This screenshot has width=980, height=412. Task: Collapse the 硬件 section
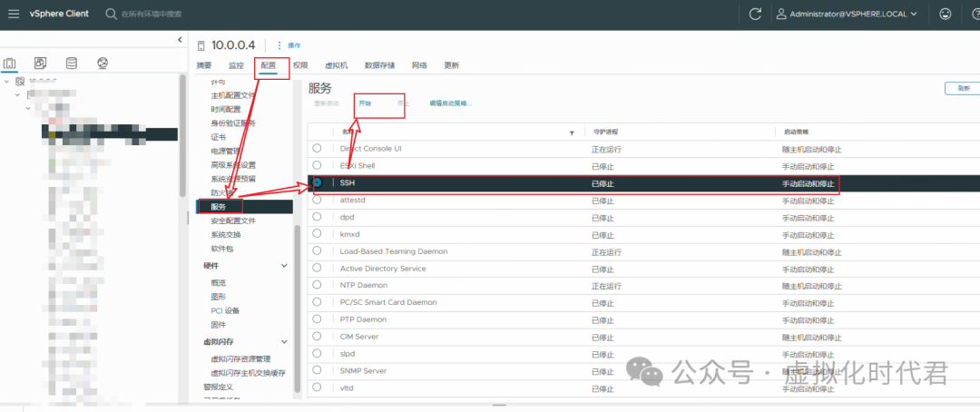click(x=284, y=266)
